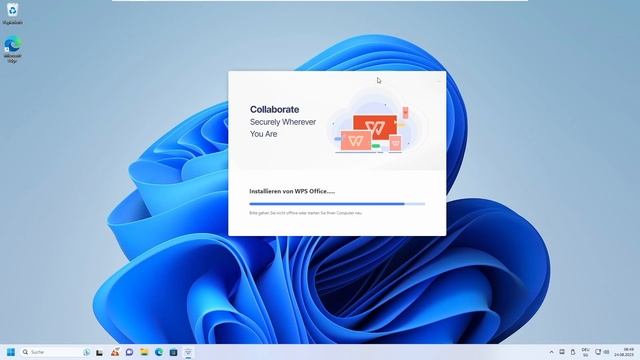
Task: Click the 'Collaborate' heading in installer
Action: 274,109
